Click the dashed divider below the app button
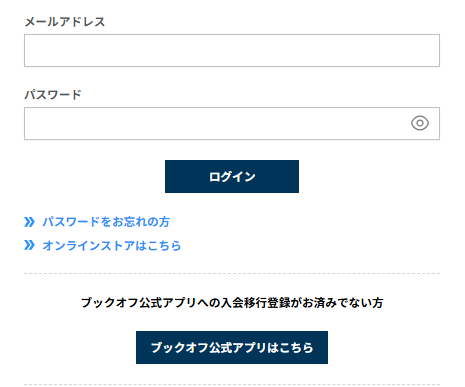The height and width of the screenshot is (387, 465). pyautogui.click(x=232, y=384)
